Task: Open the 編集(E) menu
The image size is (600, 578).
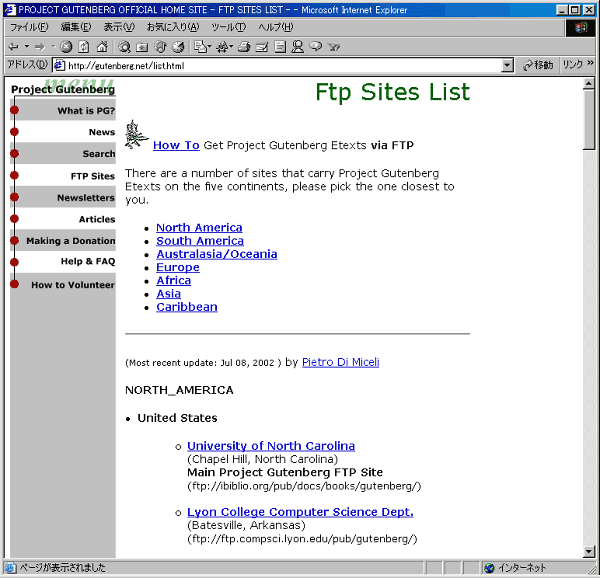Action: pos(76,27)
